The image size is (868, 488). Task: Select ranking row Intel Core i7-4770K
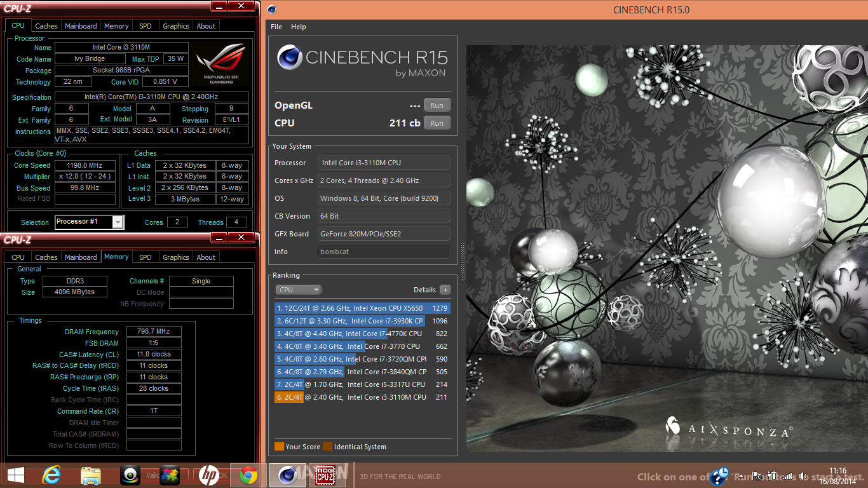[362, 334]
